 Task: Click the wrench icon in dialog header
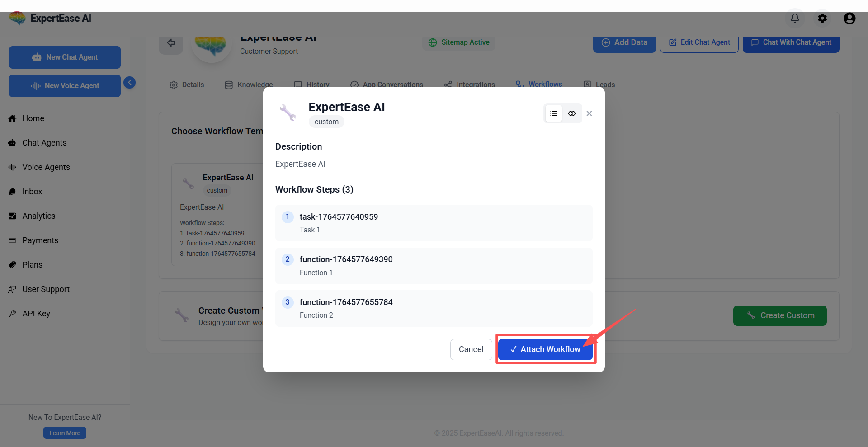click(x=288, y=113)
